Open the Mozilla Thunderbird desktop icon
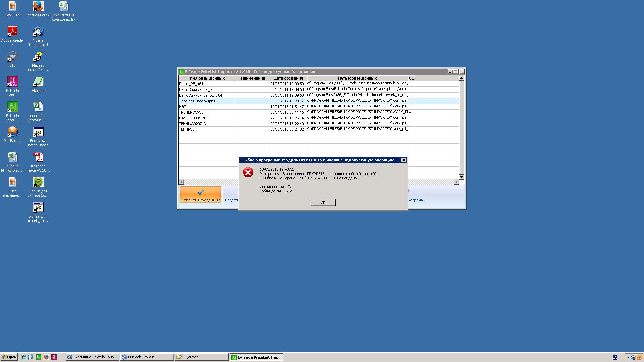Image resolution: width=644 pixels, height=362 pixels. (x=38, y=36)
